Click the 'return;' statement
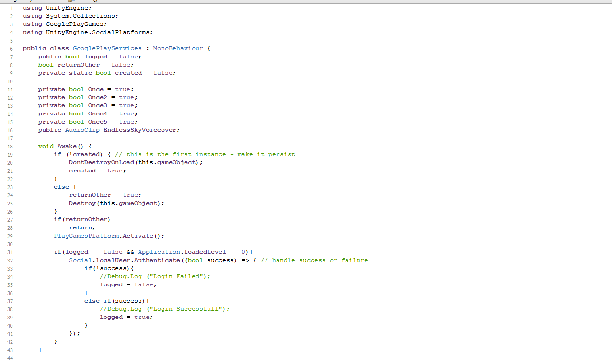The height and width of the screenshot is (364, 612). click(82, 227)
